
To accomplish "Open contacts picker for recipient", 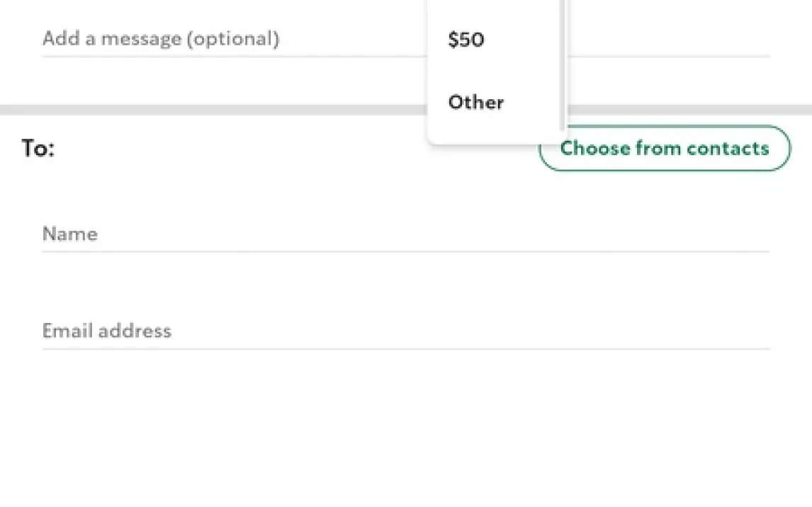I will coord(664,149).
